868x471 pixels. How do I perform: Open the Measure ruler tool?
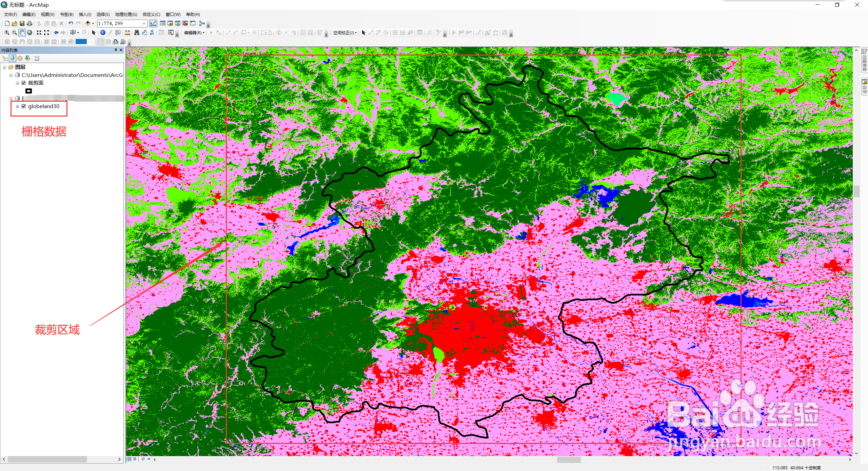click(x=127, y=33)
